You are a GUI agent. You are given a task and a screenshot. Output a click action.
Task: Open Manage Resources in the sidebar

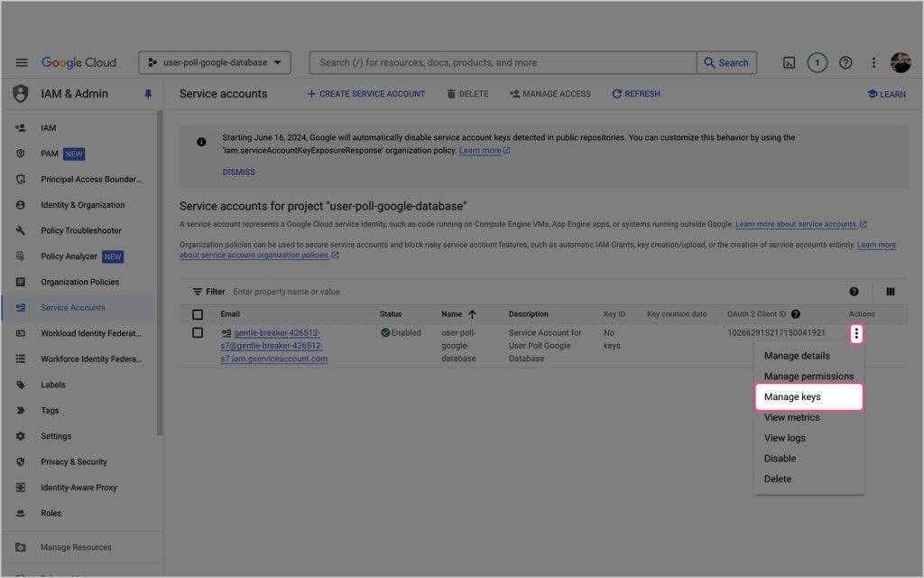click(76, 547)
